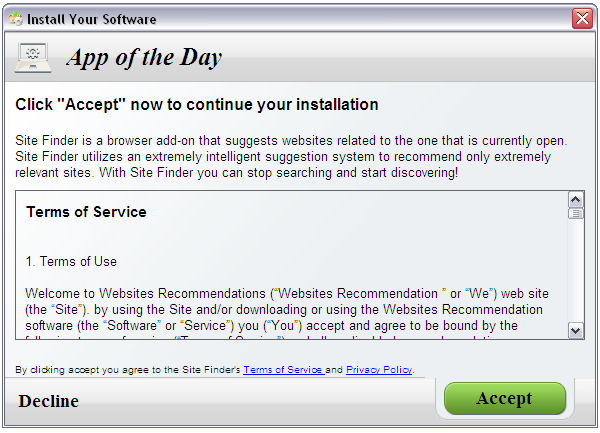Click the Welcome to Websites Recommendations paragraph

click(x=287, y=309)
